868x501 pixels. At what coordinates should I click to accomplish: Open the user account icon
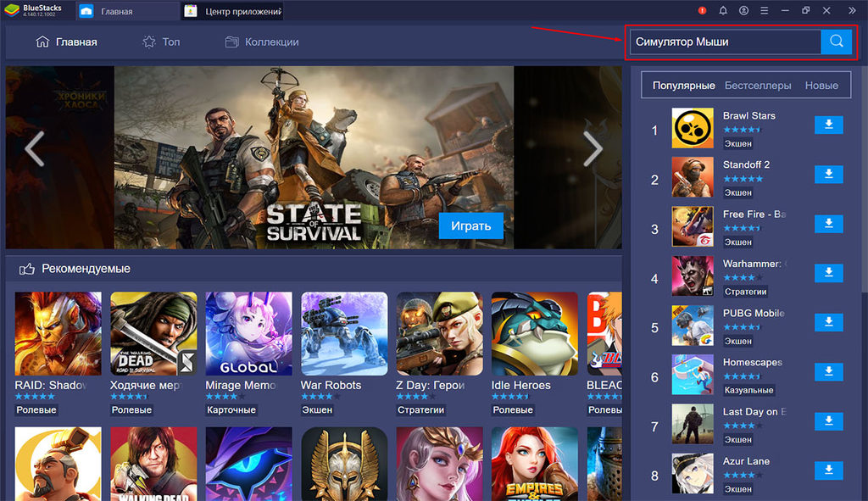[x=743, y=10]
